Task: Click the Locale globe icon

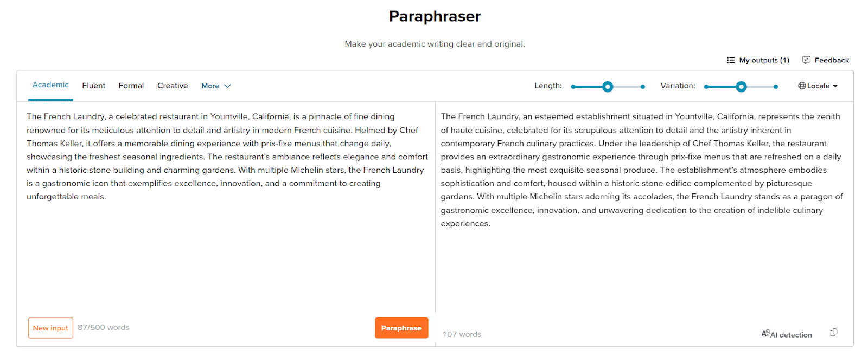Action: tap(802, 86)
